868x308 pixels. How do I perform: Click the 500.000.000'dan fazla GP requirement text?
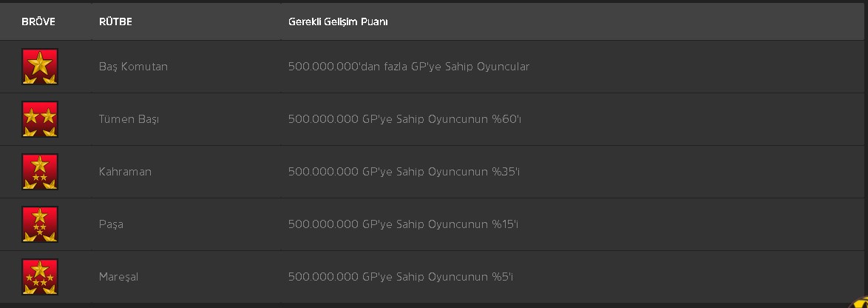409,67
